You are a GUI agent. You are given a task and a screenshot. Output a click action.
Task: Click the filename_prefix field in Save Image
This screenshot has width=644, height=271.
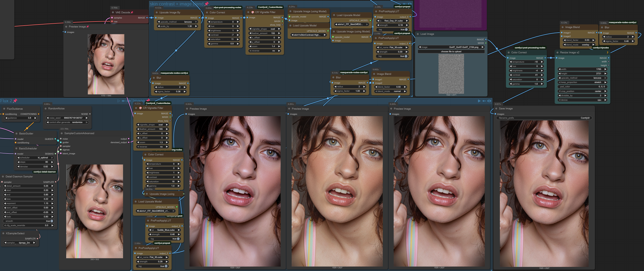(544, 118)
